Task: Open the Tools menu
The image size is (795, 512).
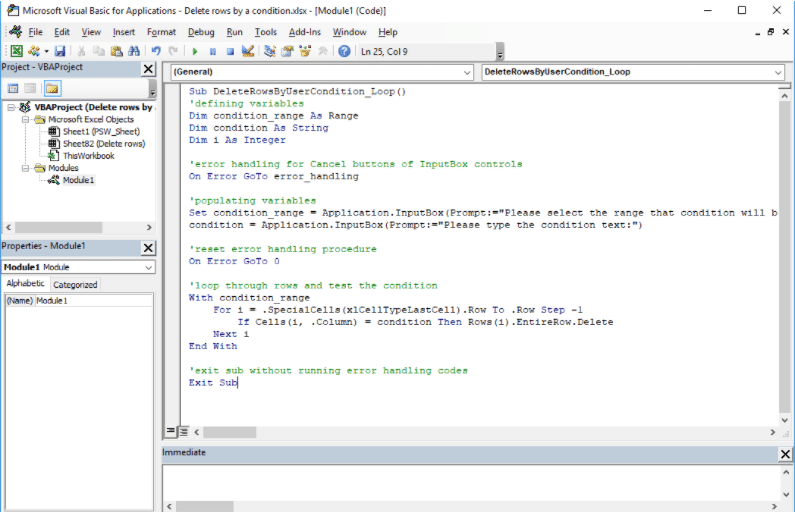Action: point(266,32)
